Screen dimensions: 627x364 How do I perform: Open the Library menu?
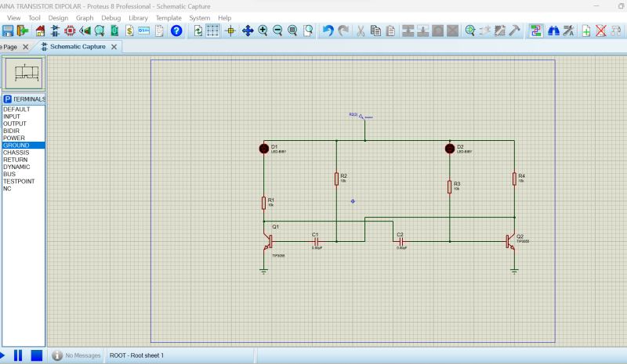click(x=138, y=17)
